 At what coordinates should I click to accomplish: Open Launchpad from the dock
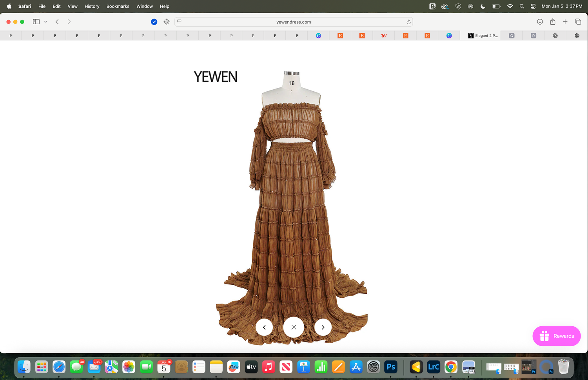click(42, 367)
